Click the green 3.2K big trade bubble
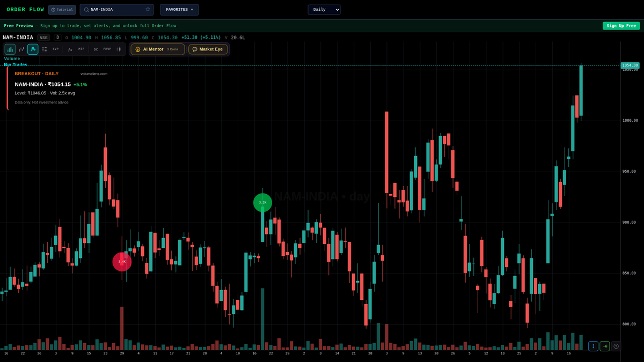644x362 pixels. pyautogui.click(x=262, y=203)
